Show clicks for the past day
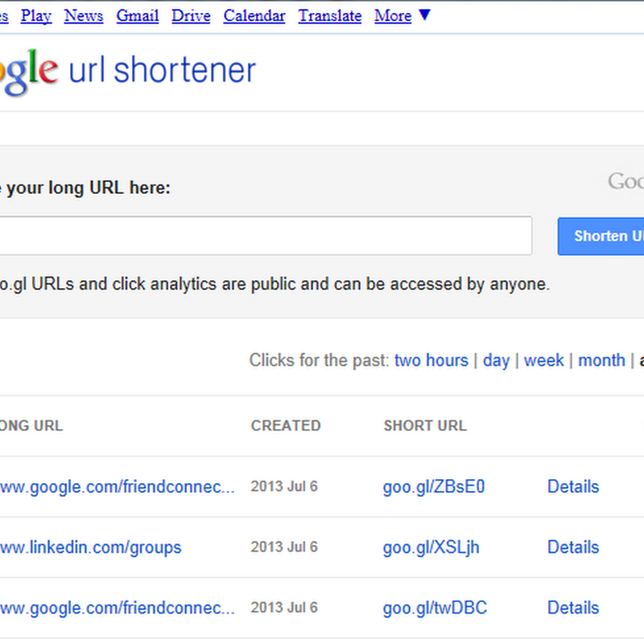The height and width of the screenshot is (644, 644). [496, 360]
